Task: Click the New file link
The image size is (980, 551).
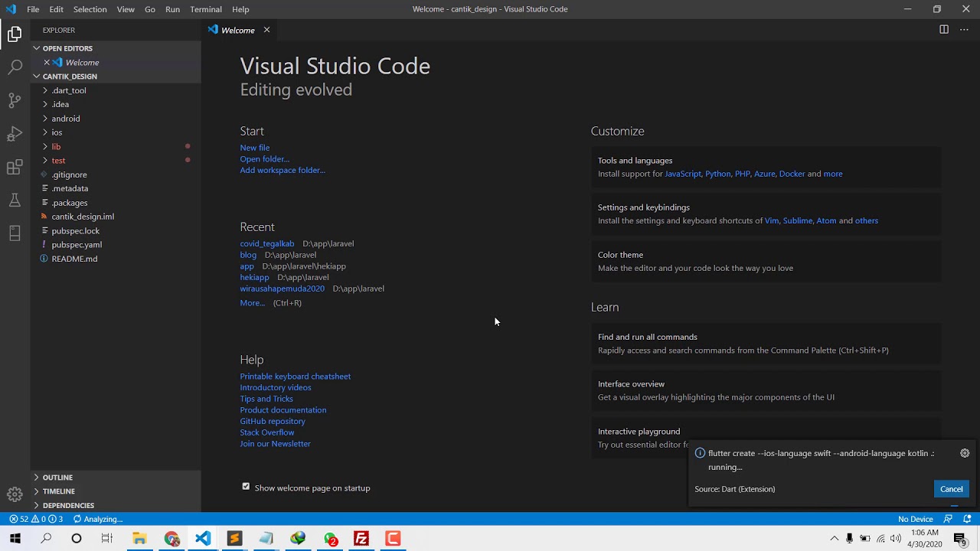Action: (254, 148)
